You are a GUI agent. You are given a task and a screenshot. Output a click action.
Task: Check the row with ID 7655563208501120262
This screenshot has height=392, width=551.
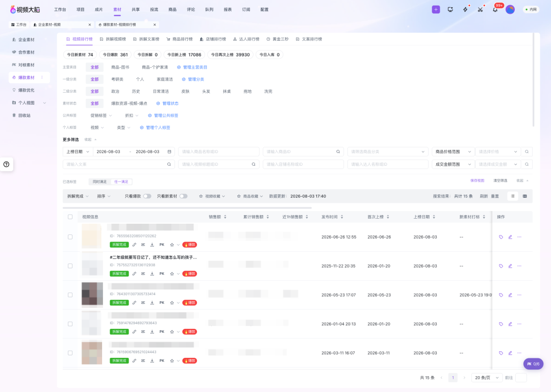(70, 237)
